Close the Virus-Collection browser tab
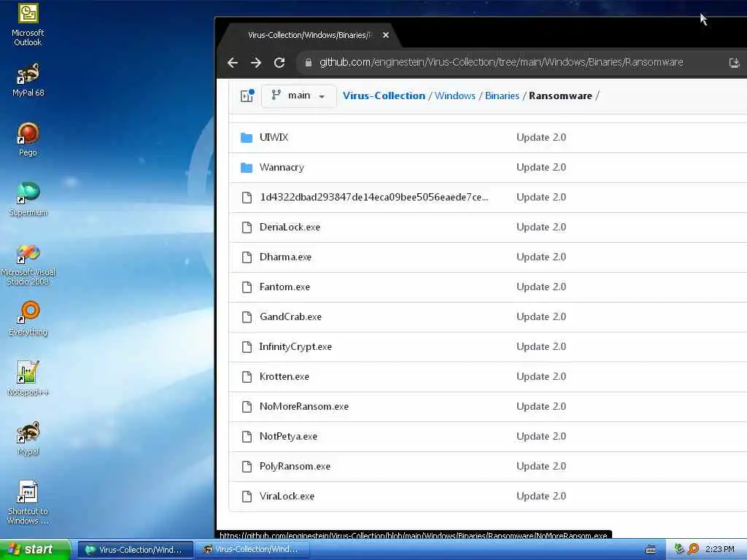Viewport: 747px width, 560px height. point(386,35)
